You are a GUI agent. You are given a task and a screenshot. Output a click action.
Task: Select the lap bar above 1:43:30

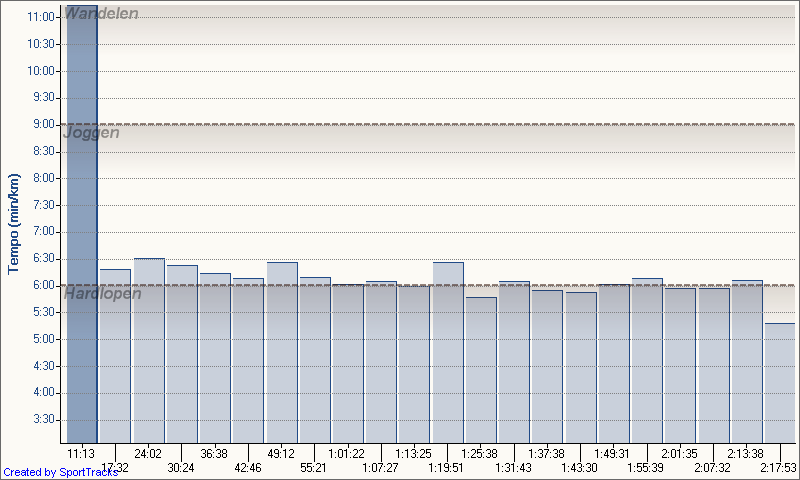[x=581, y=367]
